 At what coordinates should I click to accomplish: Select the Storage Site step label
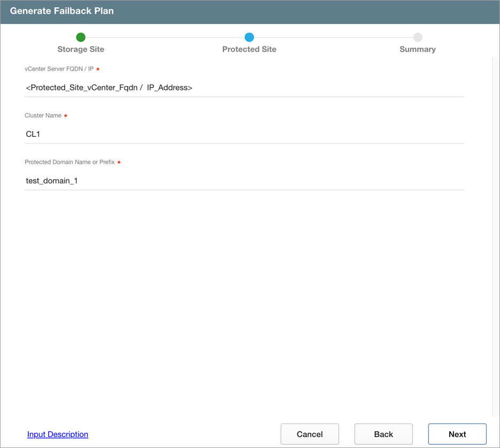tap(81, 49)
